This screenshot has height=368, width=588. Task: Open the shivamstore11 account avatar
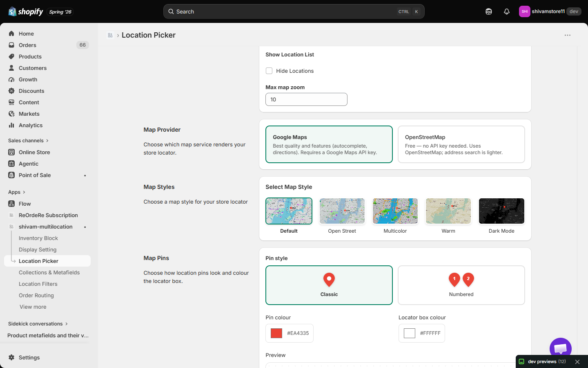tap(525, 11)
